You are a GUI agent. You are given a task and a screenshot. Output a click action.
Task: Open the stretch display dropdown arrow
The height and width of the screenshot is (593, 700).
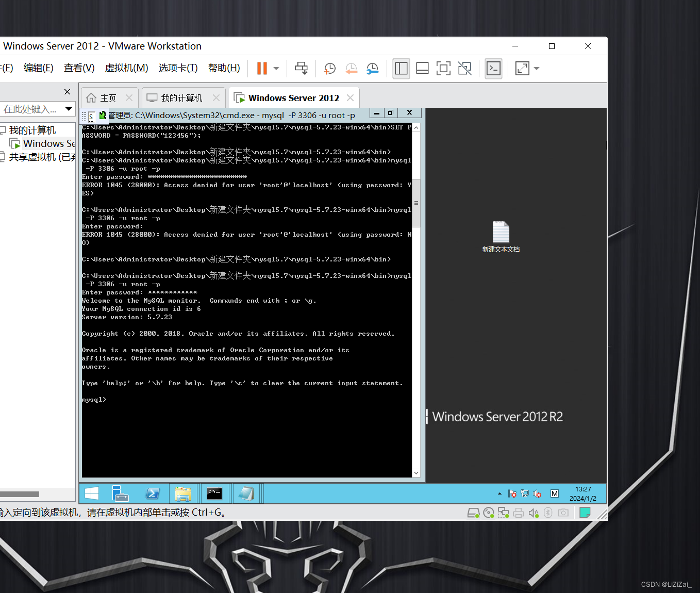pyautogui.click(x=537, y=68)
